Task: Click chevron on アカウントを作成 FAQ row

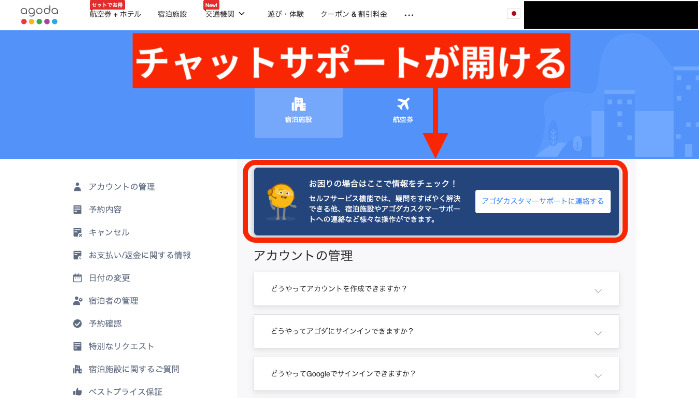Action: pyautogui.click(x=598, y=291)
